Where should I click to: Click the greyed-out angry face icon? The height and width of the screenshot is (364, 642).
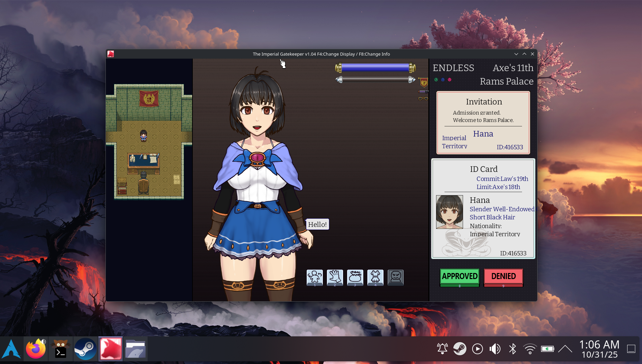click(396, 277)
